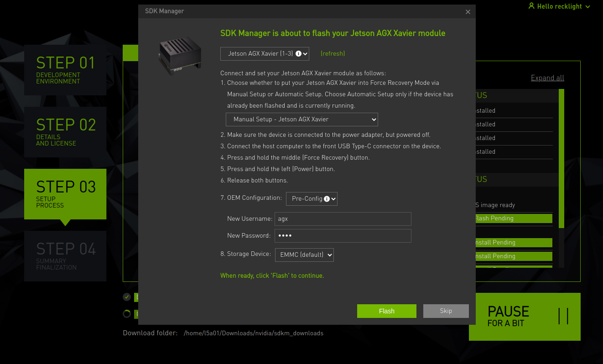
Task: Click the user account icon beside Hello recklight
Action: click(x=531, y=6)
